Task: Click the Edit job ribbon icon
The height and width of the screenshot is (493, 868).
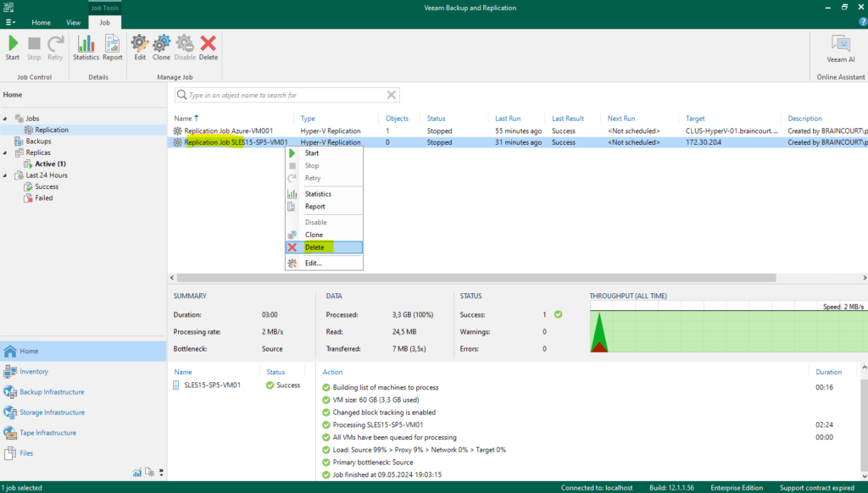Action: [x=140, y=47]
